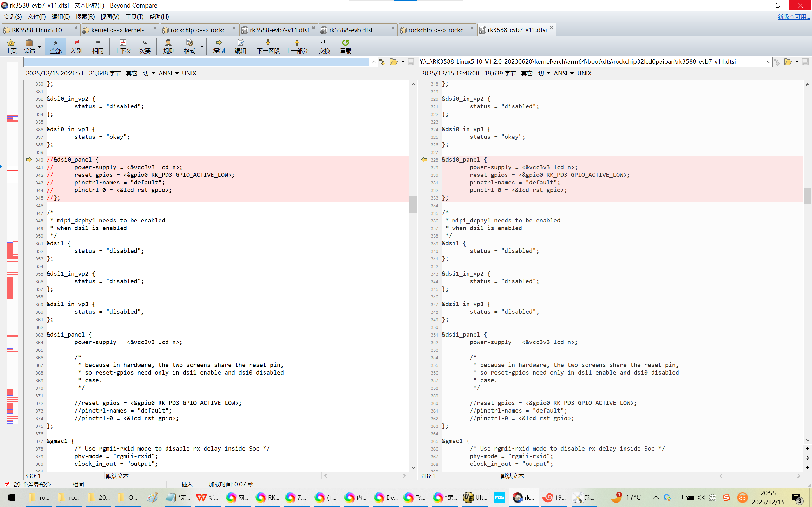Viewport: 812px width, 507px height.
Task: Toggle Show All (全部) display filter
Action: click(x=56, y=46)
